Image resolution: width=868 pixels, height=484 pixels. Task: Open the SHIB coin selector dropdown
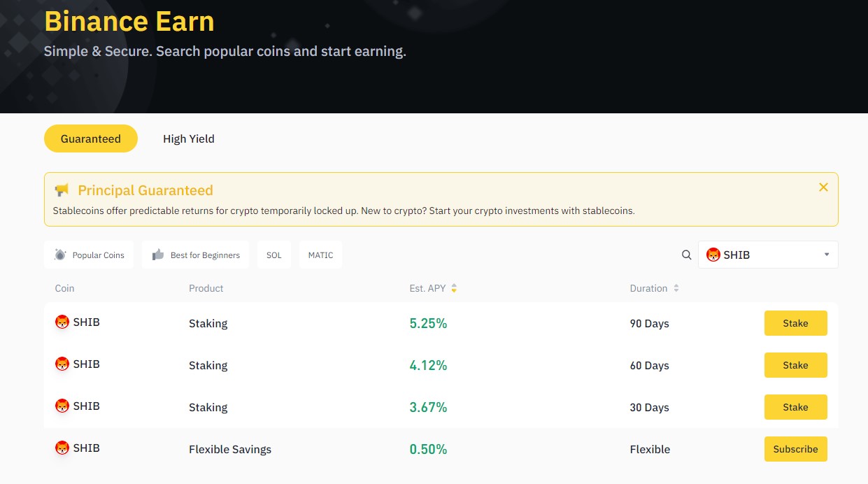pos(768,255)
